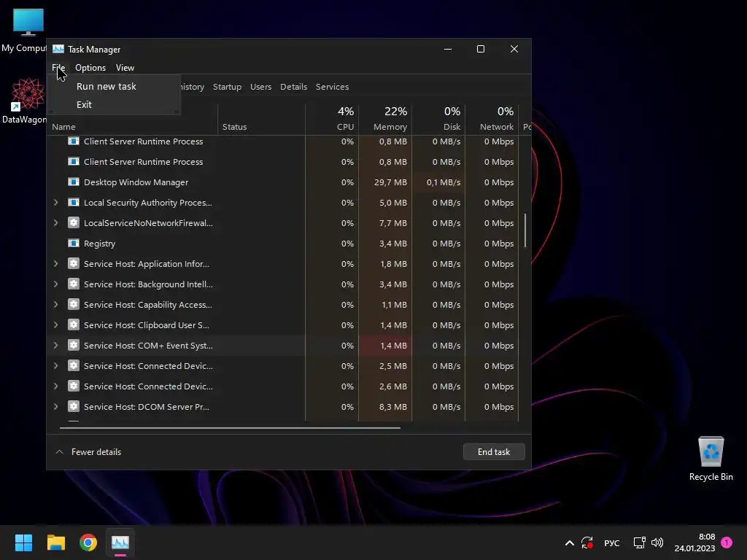Expand Service Host: DCOM Server Pr... row
747x560 pixels.
[55, 407]
